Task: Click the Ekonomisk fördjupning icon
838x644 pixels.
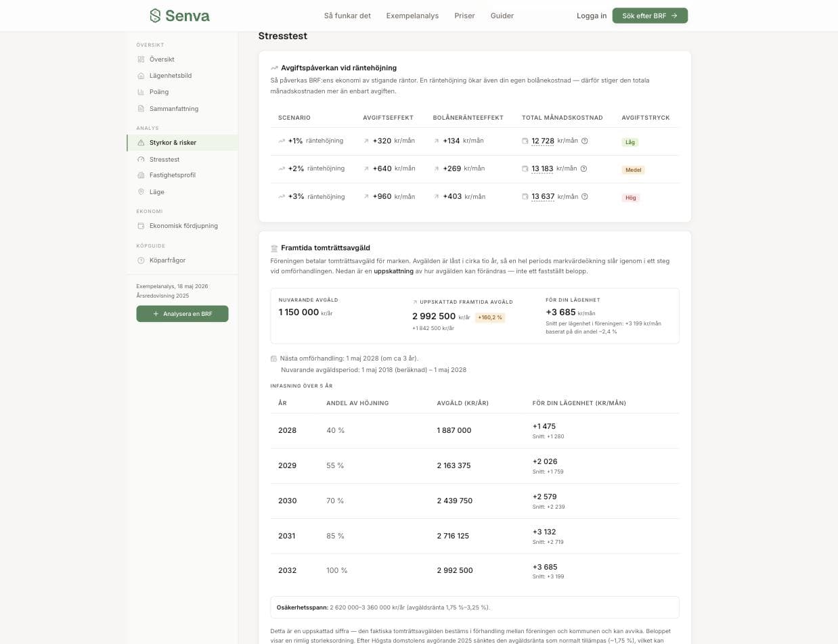Action: [x=141, y=226]
